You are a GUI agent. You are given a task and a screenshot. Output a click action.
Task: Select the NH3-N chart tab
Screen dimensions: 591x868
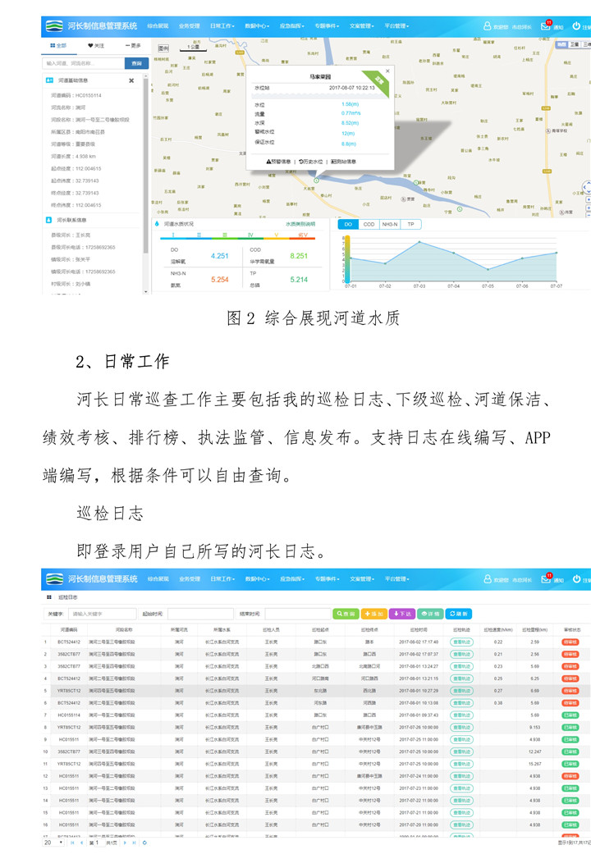pos(390,224)
